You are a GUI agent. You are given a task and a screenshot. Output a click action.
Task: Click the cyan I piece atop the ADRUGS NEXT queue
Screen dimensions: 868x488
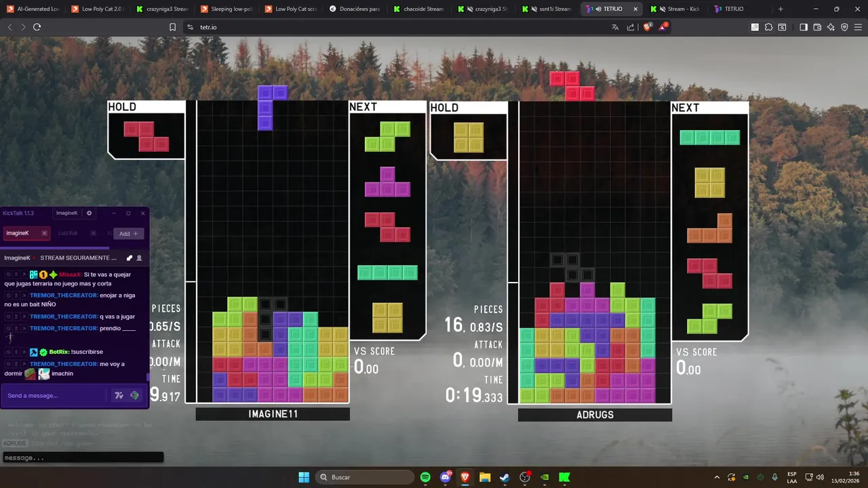710,138
